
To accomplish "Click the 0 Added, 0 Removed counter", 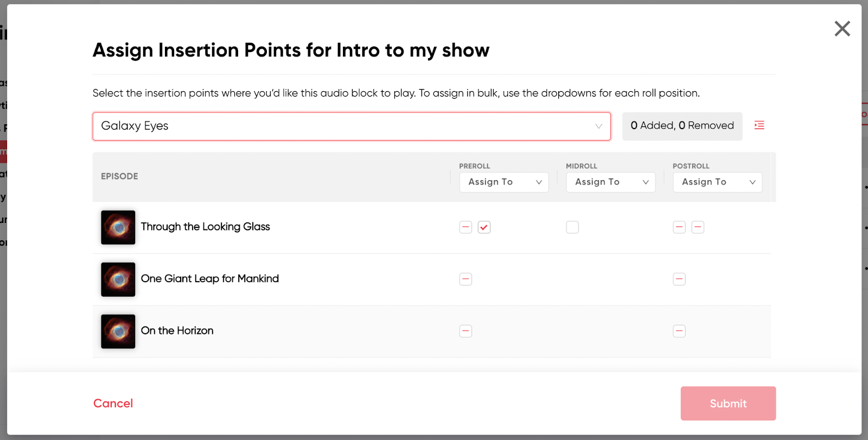I will (682, 126).
